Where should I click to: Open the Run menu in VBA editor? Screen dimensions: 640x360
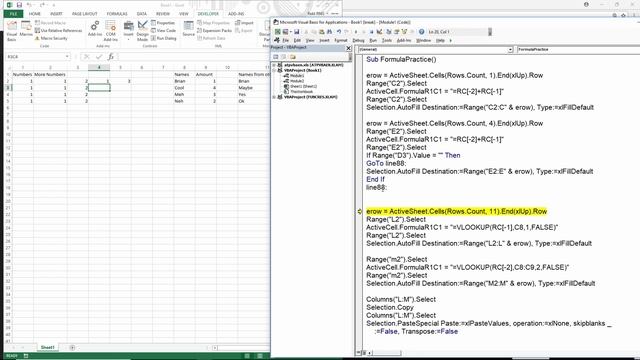click(x=373, y=40)
